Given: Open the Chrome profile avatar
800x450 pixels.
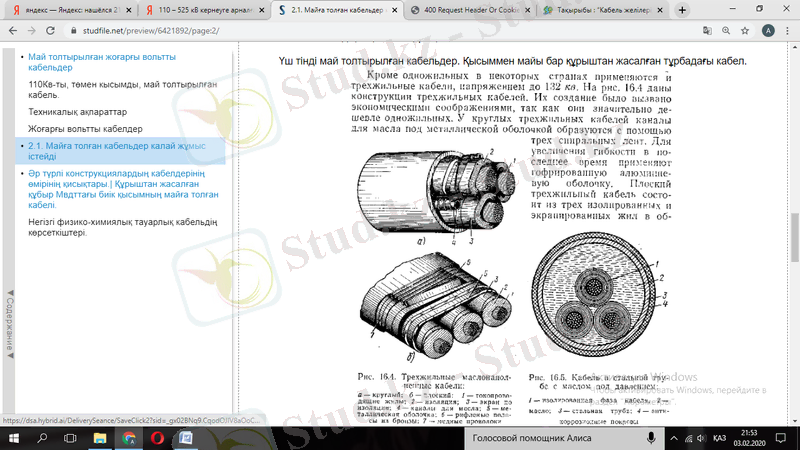Looking at the screenshot, I should 765,31.
